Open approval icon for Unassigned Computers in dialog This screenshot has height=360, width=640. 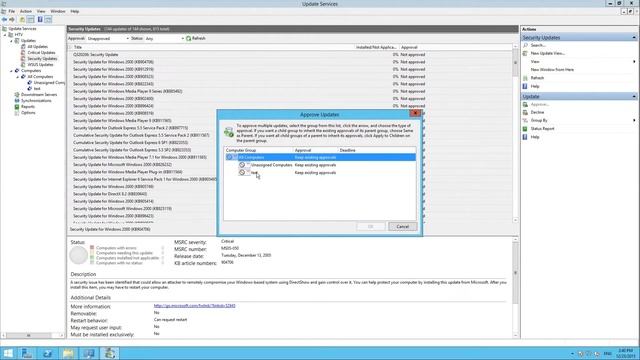242,165
